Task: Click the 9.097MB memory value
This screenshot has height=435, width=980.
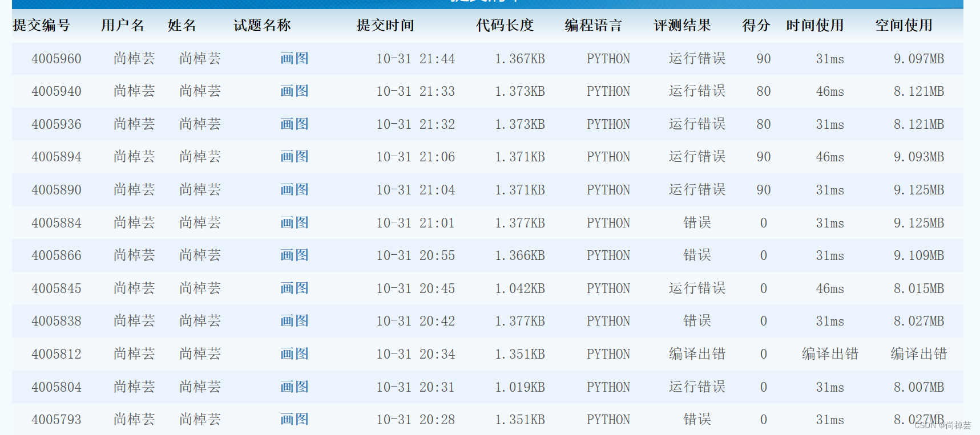Action: point(919,59)
